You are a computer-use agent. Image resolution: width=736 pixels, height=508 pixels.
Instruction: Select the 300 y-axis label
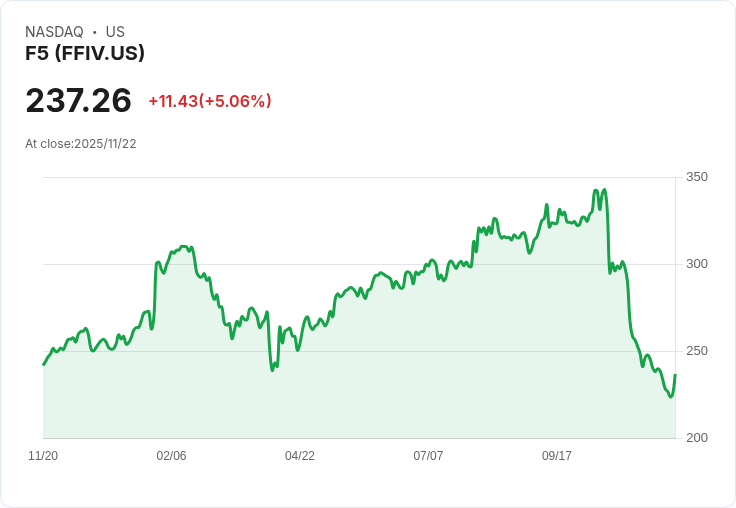(697, 264)
